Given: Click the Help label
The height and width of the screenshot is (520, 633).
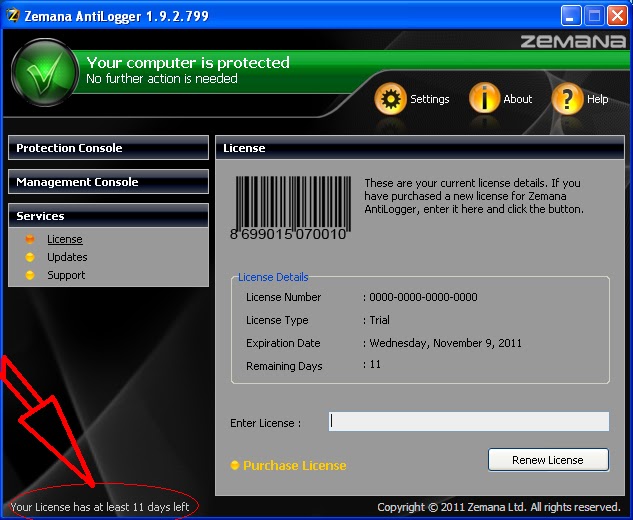Looking at the screenshot, I should coord(597,99).
